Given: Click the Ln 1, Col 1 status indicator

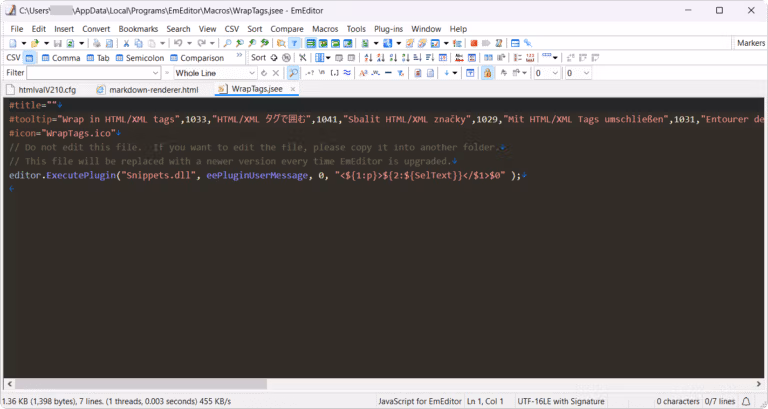Looking at the screenshot, I should click(x=485, y=401).
